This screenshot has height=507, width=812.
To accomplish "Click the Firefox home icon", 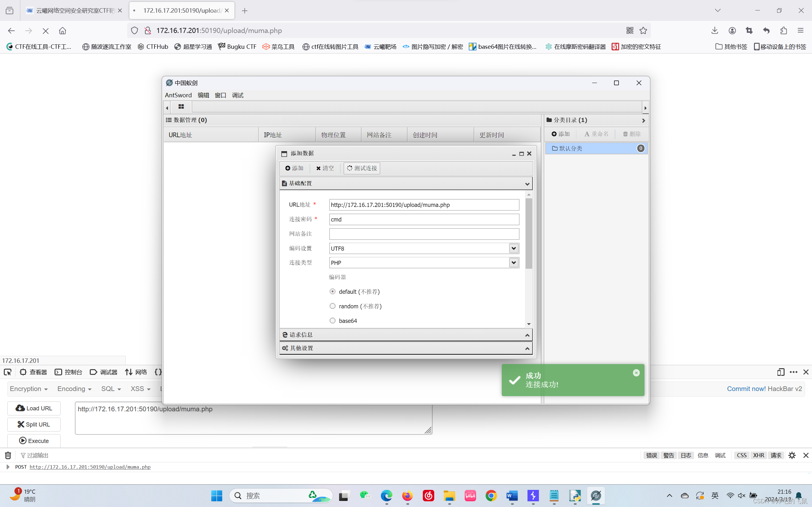I will click(62, 30).
